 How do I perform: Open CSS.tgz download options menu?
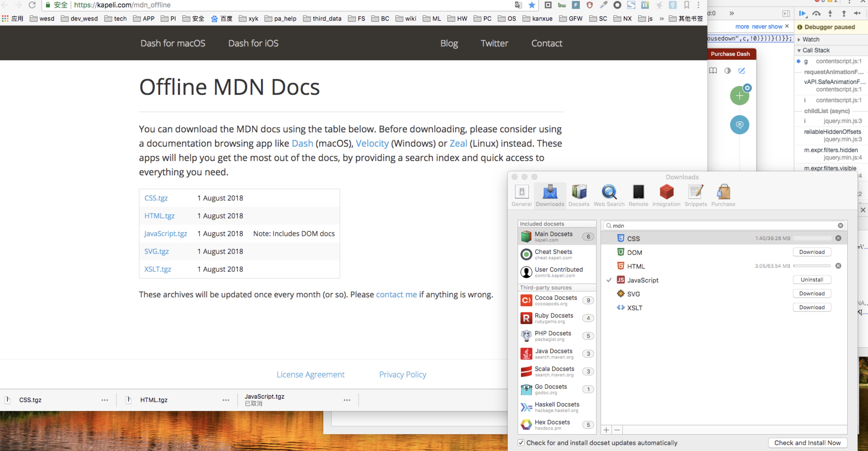click(x=105, y=400)
